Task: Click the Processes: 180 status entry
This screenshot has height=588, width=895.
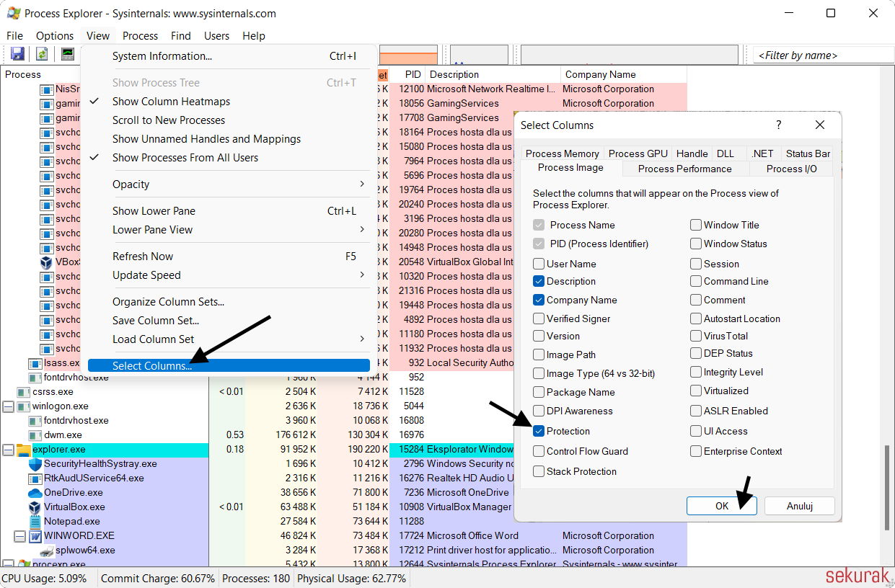Action: pos(256,579)
